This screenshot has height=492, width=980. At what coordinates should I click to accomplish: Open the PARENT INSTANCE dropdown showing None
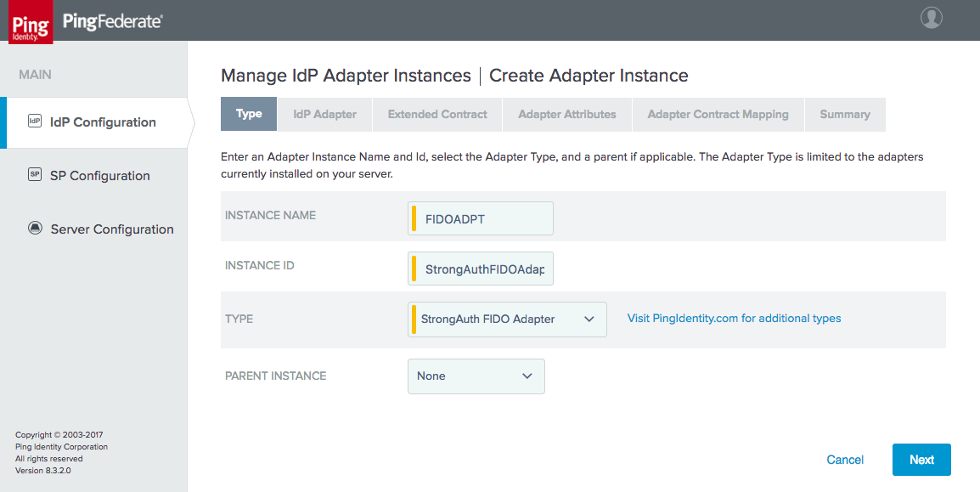[476, 376]
